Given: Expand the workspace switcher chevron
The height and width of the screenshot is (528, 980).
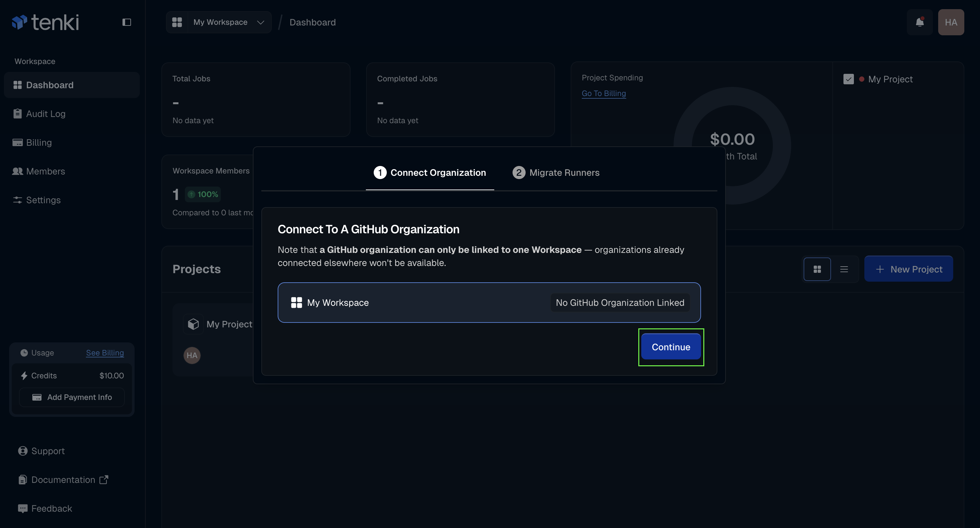Looking at the screenshot, I should pos(261,23).
